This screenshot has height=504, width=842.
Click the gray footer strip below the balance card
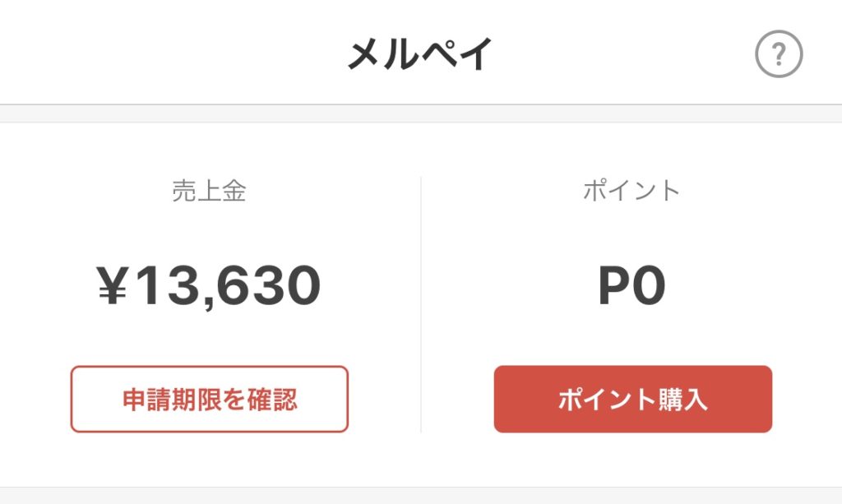point(421,496)
